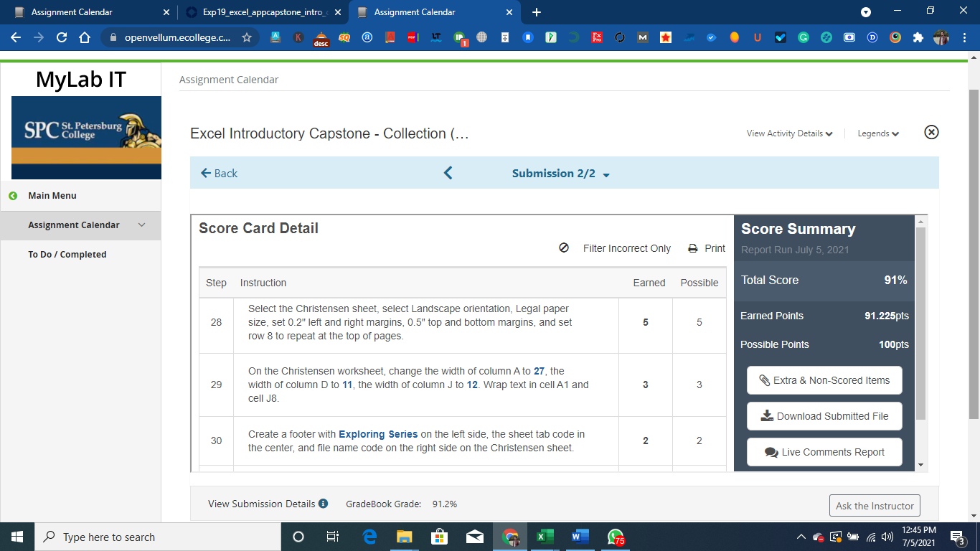Click the GradeBook Grade 91.2% value

point(444,504)
